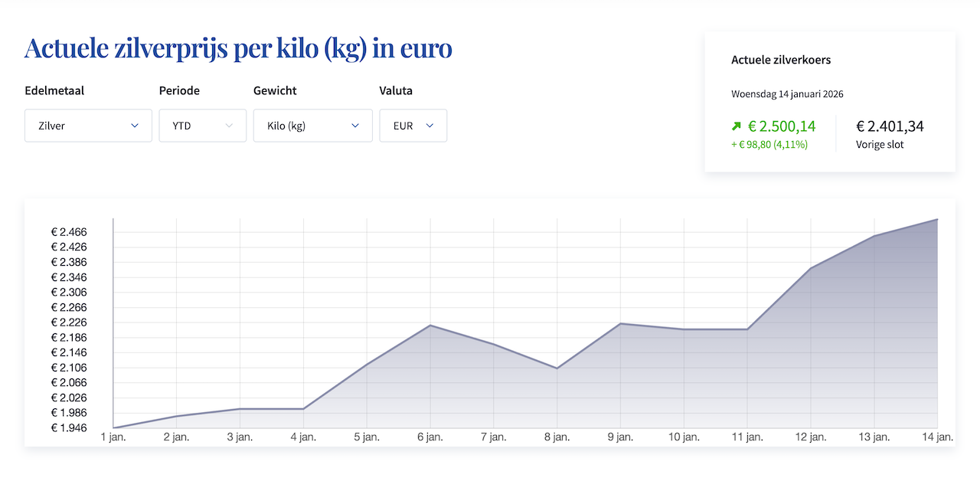Screen dimensions: 980x491
Task: Click the chart data point at 6 jan.
Action: tap(430, 326)
